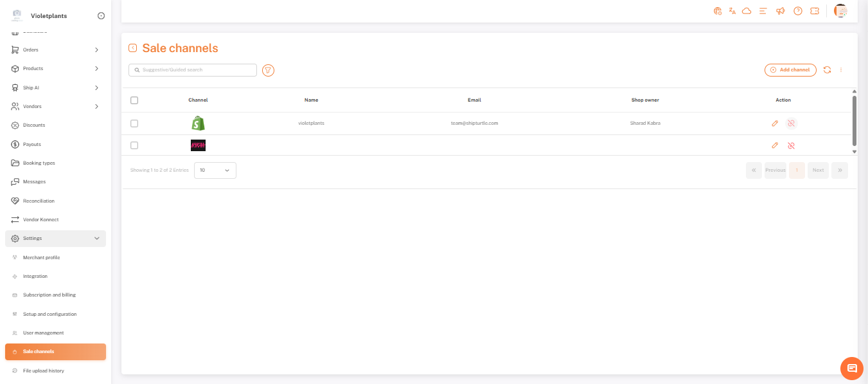Click the translate language icon in header
The width and height of the screenshot is (868, 384).
[732, 11]
